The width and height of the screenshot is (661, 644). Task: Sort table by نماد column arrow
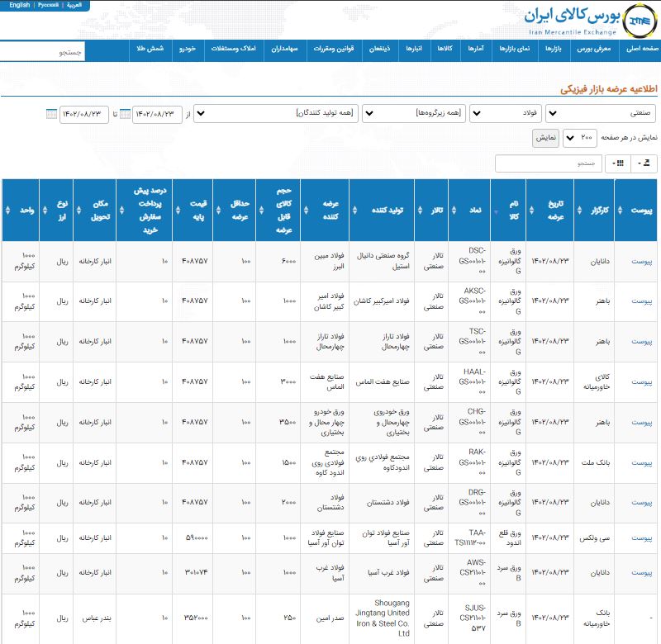(x=454, y=210)
